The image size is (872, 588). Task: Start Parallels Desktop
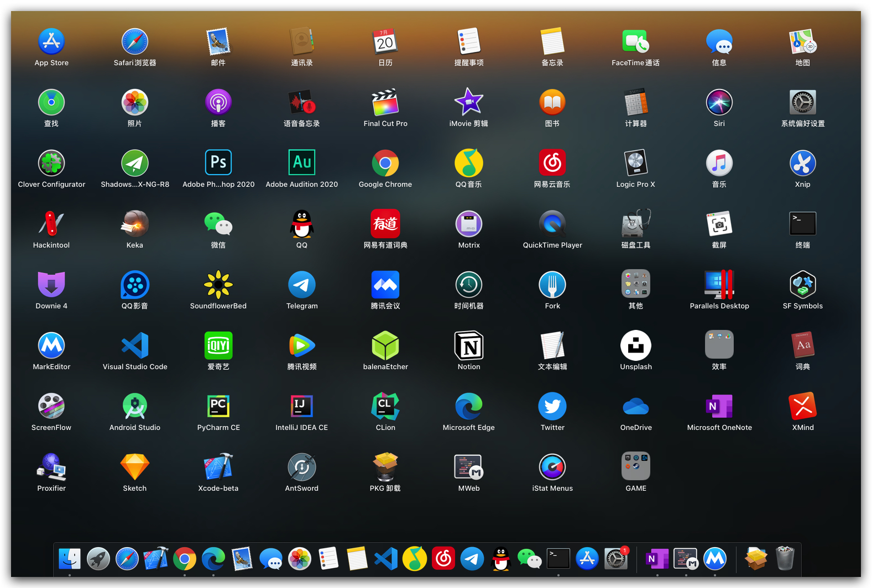point(719,285)
